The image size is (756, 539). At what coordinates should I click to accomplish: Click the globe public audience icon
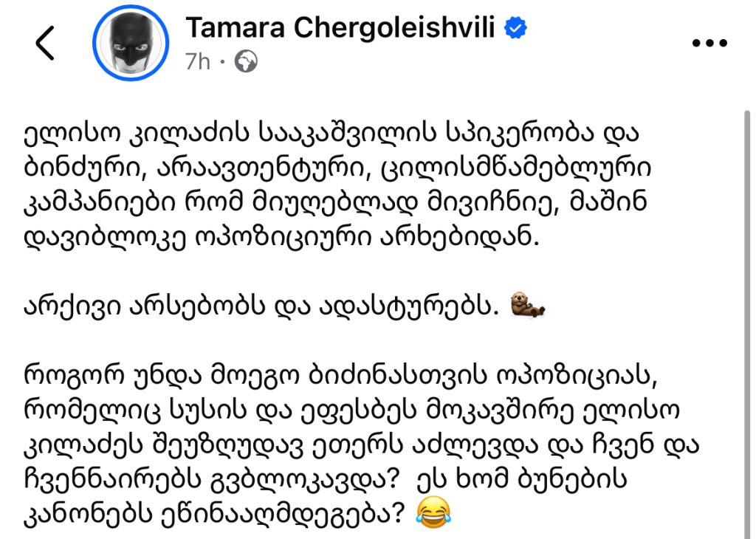245,63
